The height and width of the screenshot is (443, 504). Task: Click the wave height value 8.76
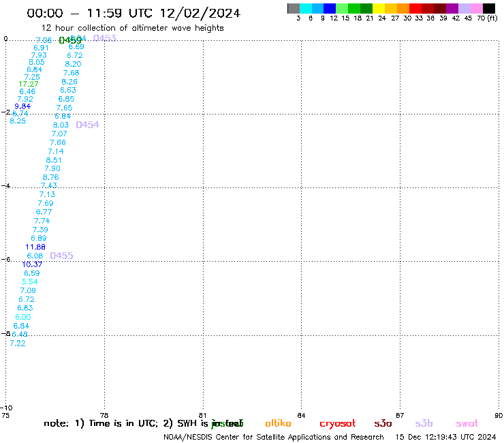(51, 177)
